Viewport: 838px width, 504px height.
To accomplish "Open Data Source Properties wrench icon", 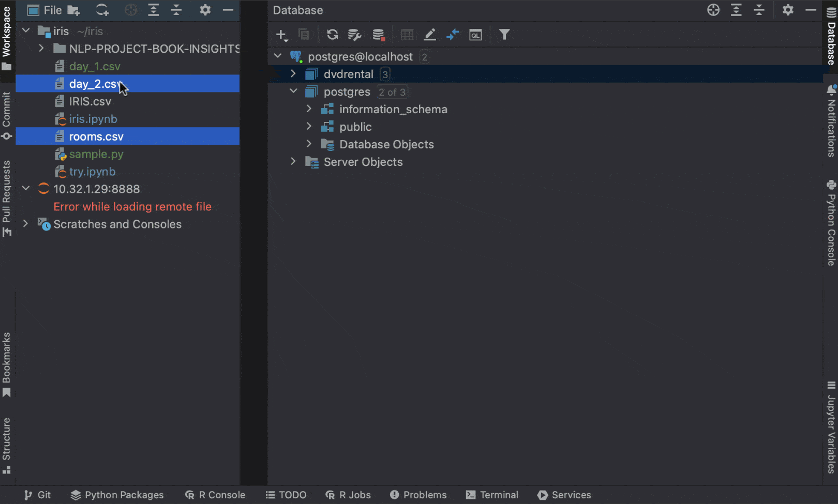I will (354, 35).
